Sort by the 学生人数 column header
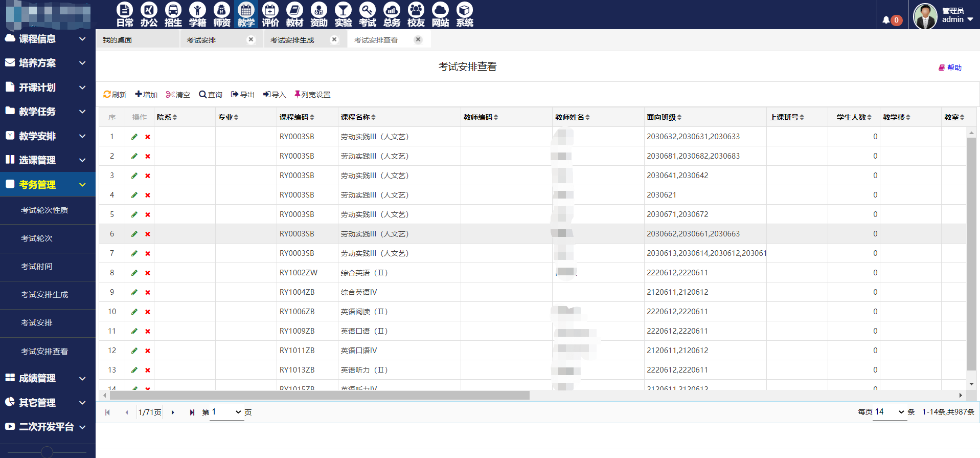 pos(854,117)
